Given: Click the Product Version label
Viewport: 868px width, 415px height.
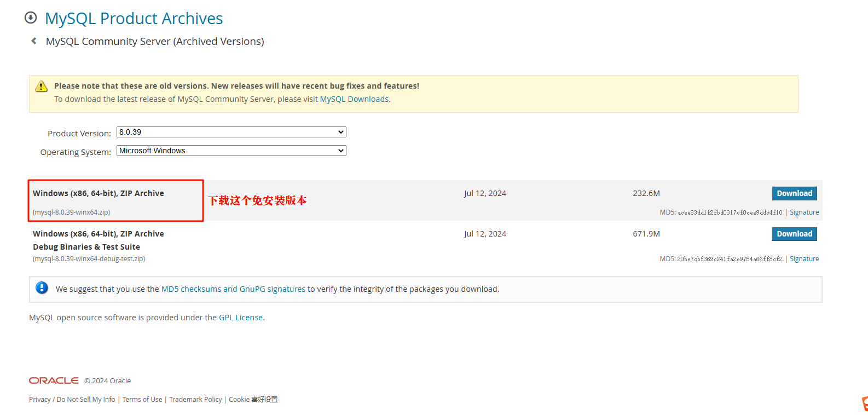Looking at the screenshot, I should pyautogui.click(x=79, y=134).
